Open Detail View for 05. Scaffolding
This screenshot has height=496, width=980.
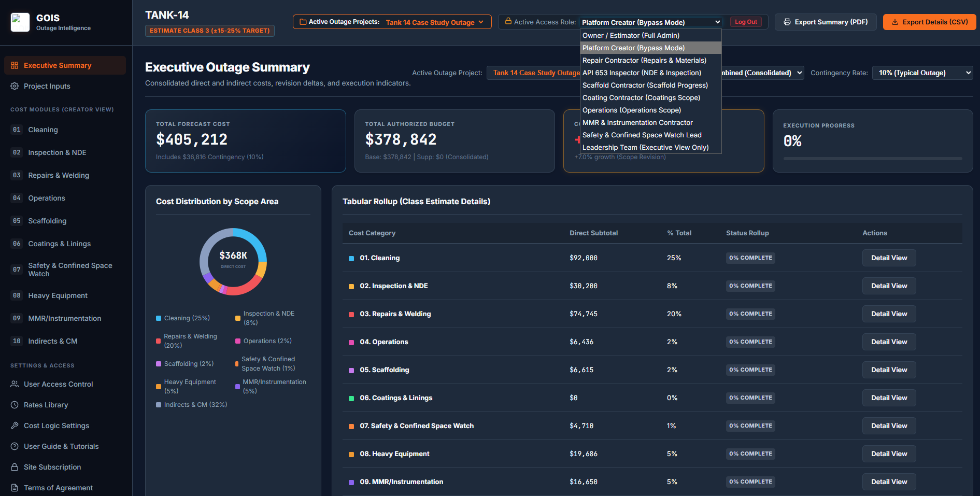click(x=889, y=370)
